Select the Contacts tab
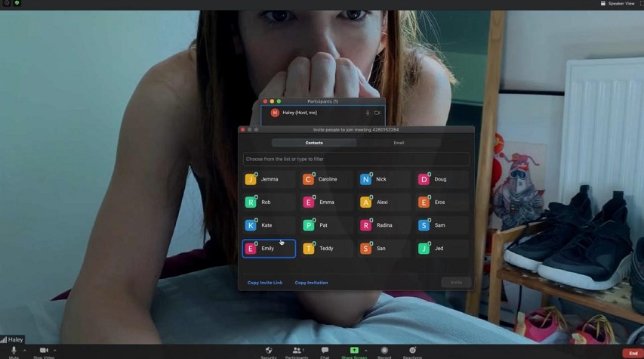This screenshot has height=359, width=644. 314,143
